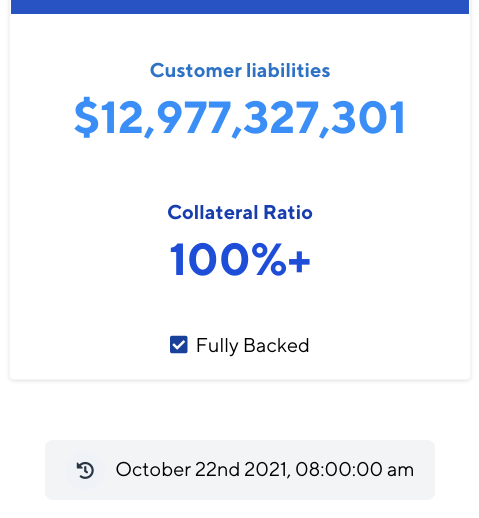Select the Collateral Ratio heading

[240, 212]
